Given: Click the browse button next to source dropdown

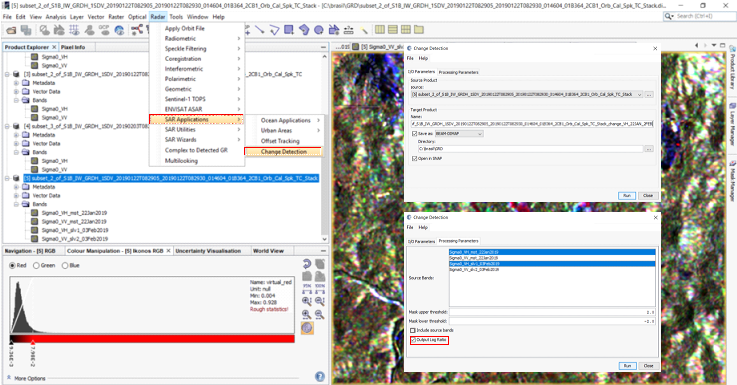Looking at the screenshot, I should tap(649, 94).
